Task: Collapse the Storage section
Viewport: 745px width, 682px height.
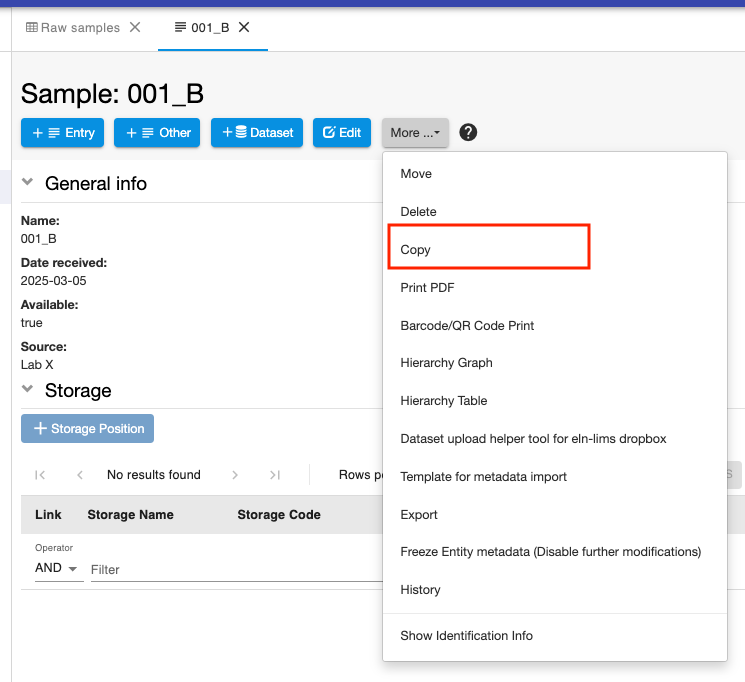Action: click(28, 389)
